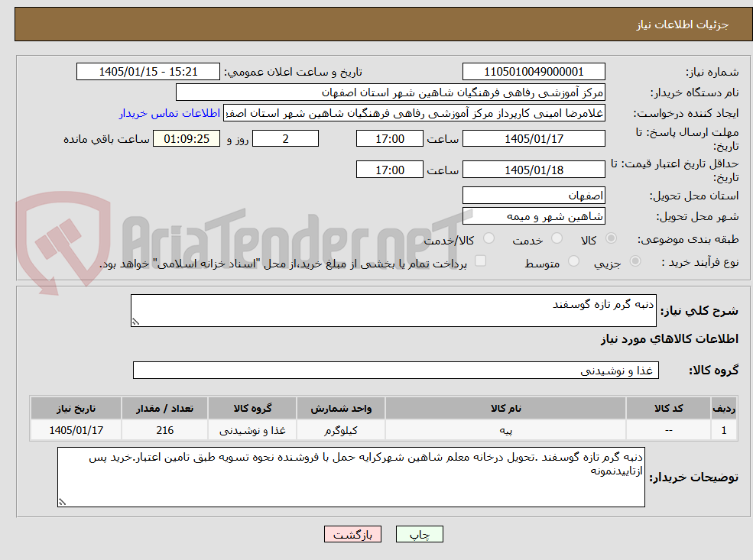753x560 pixels.
Task: Select the متوسط purchase type radio
Action: point(573,261)
